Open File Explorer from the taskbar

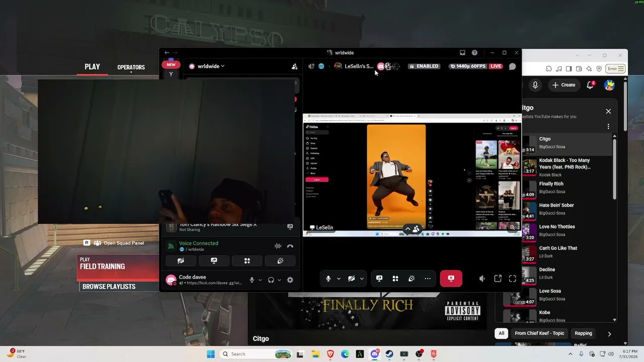pyautogui.click(x=315, y=354)
